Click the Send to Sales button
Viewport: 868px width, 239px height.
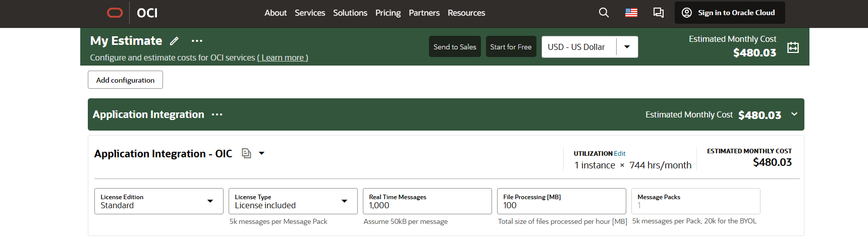[455, 47]
